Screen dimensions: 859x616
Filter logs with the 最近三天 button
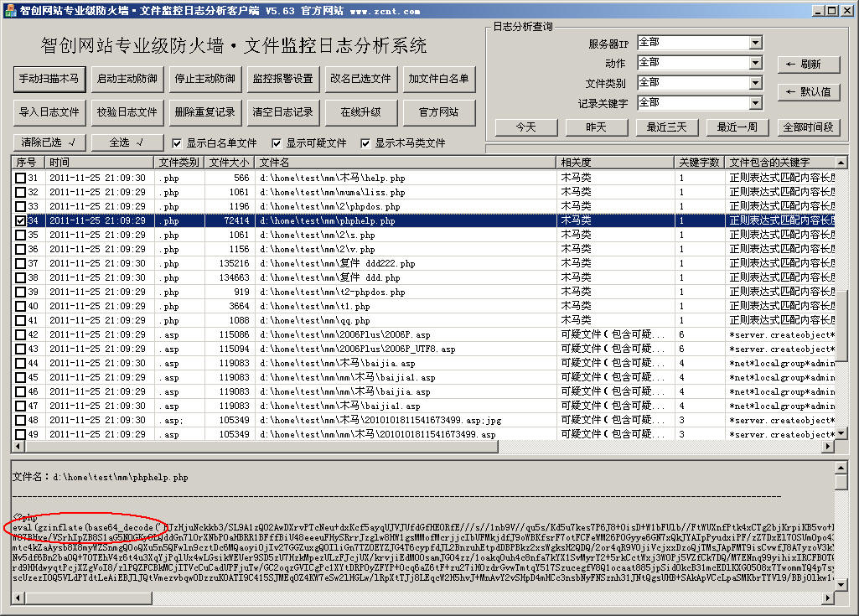pos(666,127)
